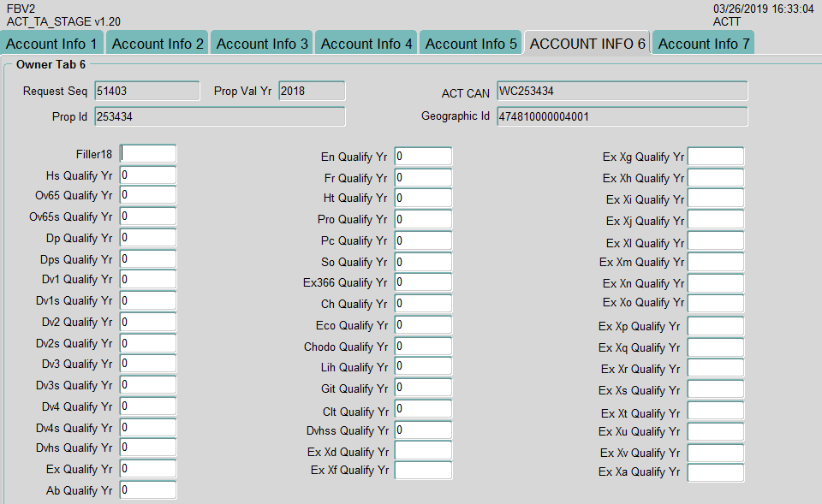
Task: Focus the Ab Qualify Yr field
Action: point(148,490)
